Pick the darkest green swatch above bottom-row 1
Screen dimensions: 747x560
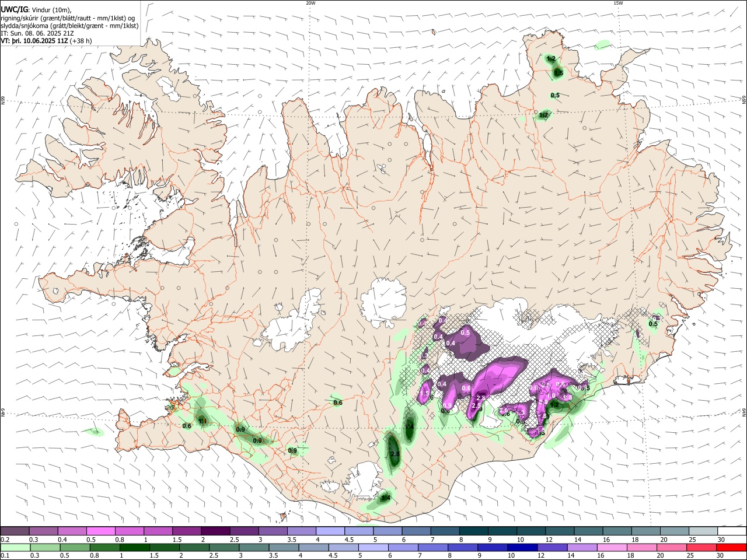[135, 548]
